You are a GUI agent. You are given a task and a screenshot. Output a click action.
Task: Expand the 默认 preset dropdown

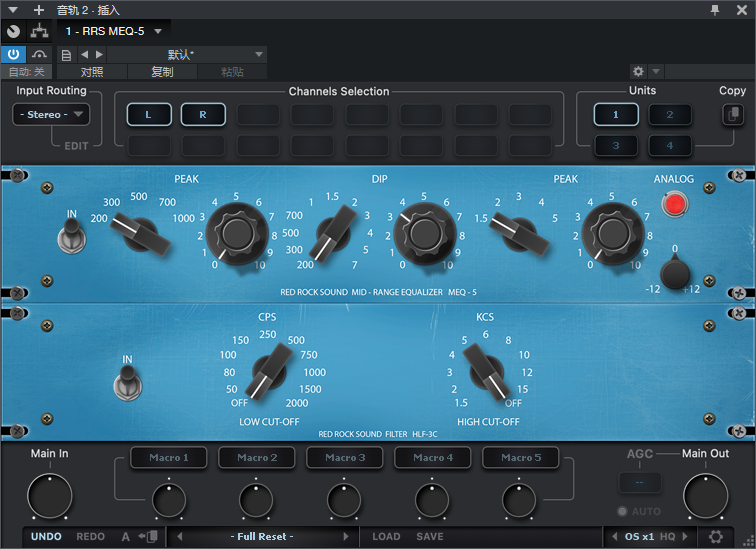[259, 54]
